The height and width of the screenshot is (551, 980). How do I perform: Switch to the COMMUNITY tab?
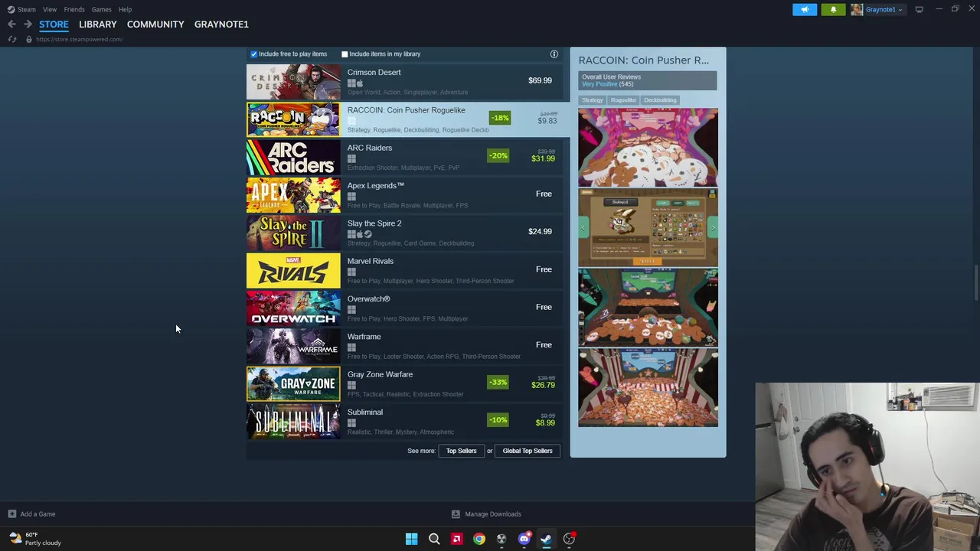[155, 24]
